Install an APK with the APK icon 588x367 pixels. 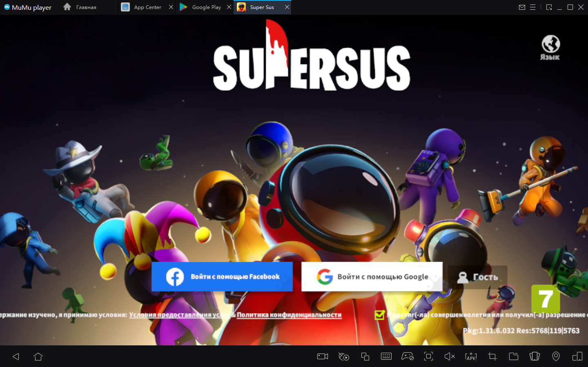(471, 356)
